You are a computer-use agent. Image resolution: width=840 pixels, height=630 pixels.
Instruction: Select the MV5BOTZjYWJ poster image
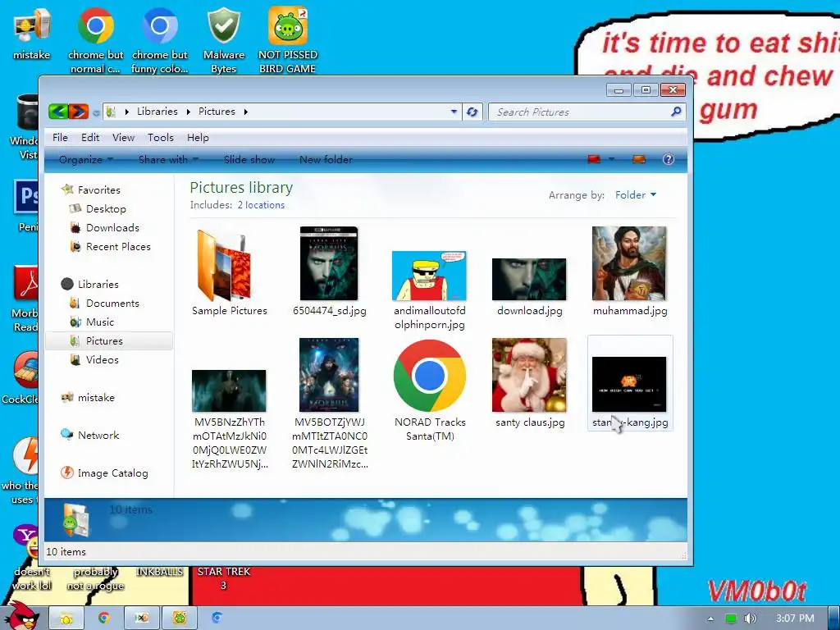click(329, 375)
